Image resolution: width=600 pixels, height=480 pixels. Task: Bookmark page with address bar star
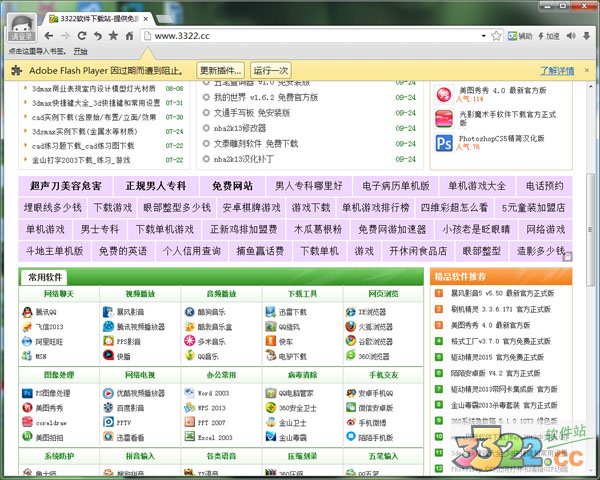point(496,36)
